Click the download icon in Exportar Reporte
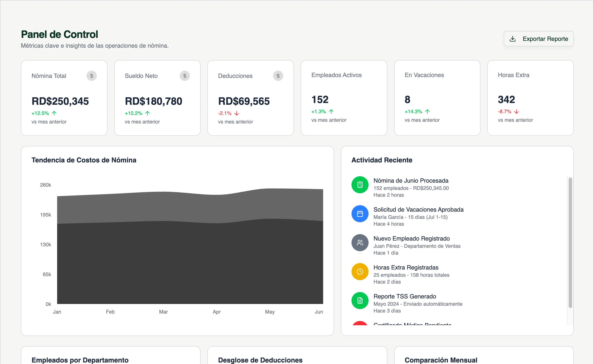 (513, 39)
